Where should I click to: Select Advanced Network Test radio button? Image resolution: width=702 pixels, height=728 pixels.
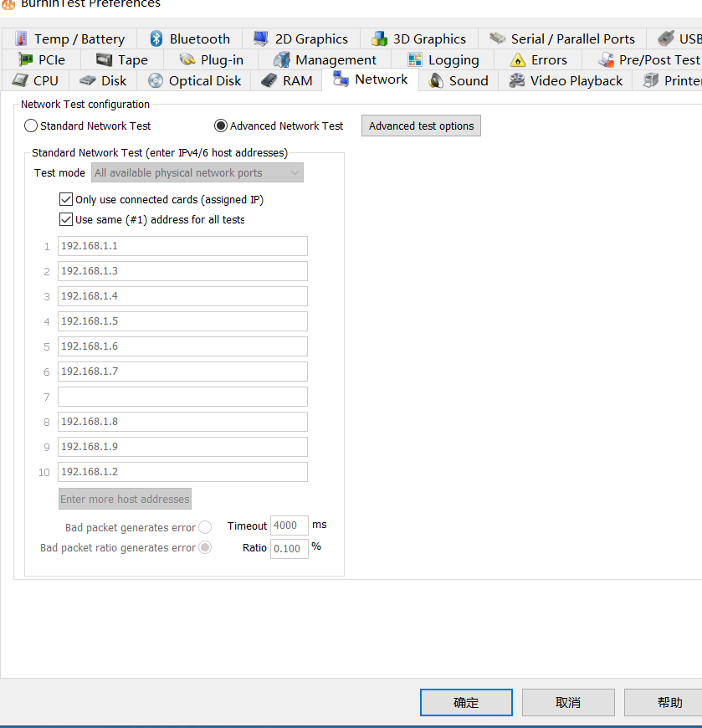221,126
